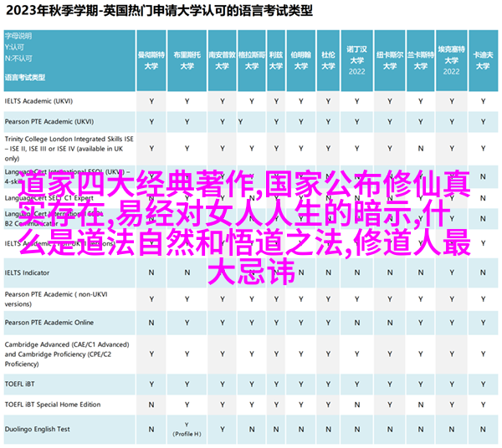Image resolution: width=502 pixels, height=448 pixels.
Task: Click the N cell for IELTS Indicator under 曼彻斯特大学
Action: pos(151,272)
